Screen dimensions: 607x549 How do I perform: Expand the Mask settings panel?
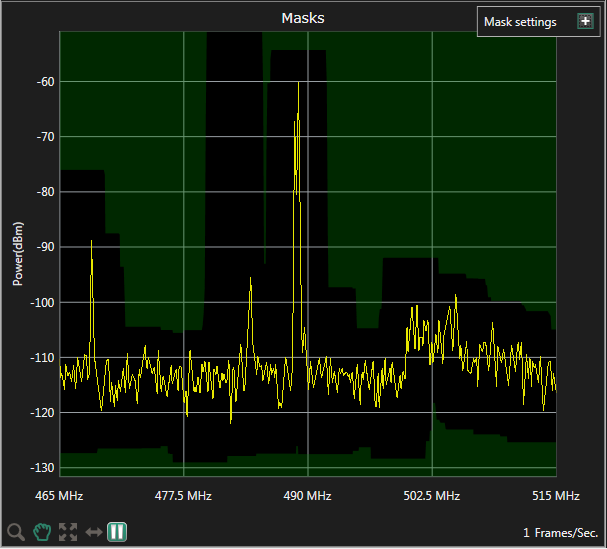click(585, 21)
